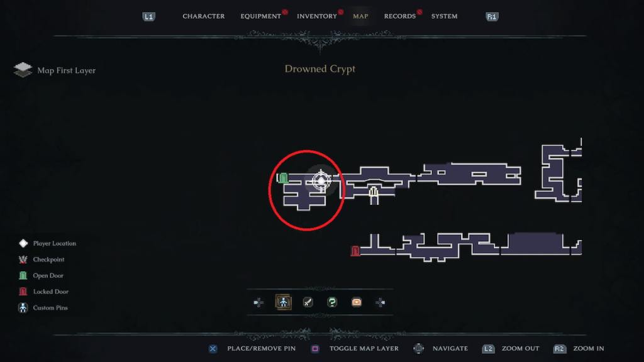Select the green question mark pin
The width and height of the screenshot is (644, 362).
(x=332, y=302)
